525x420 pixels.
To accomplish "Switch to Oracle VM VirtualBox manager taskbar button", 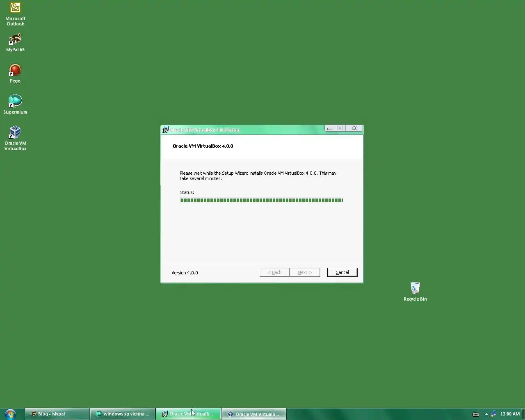I will click(x=254, y=414).
